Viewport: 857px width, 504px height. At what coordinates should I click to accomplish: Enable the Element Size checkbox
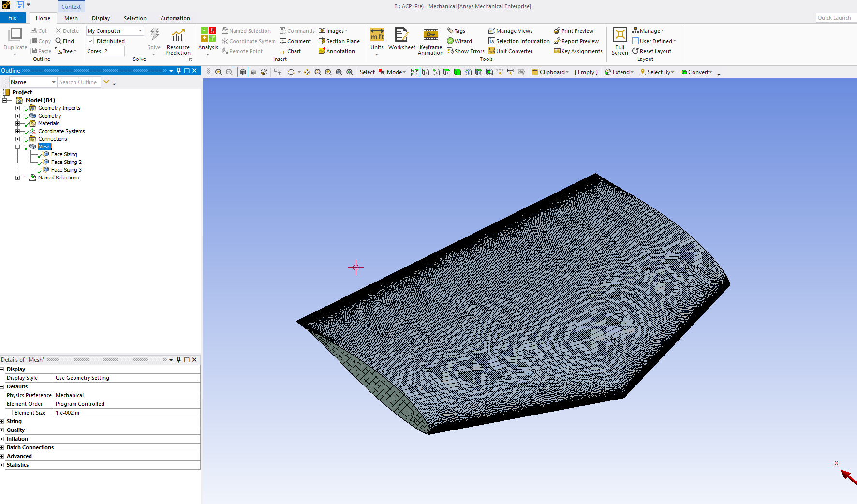click(10, 413)
